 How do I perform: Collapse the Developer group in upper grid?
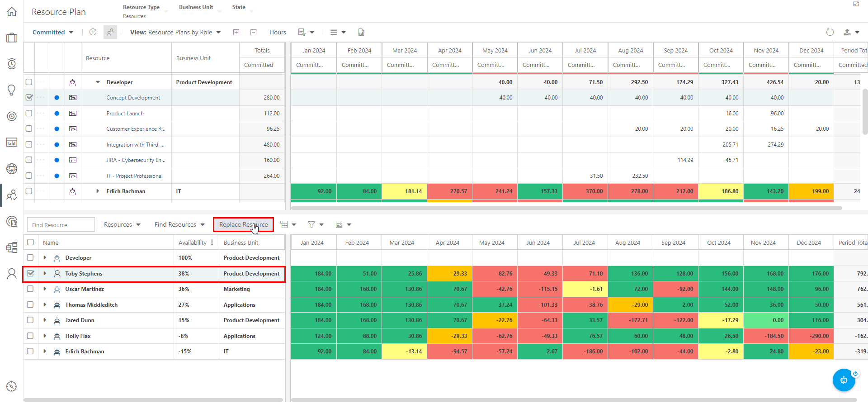tap(98, 82)
